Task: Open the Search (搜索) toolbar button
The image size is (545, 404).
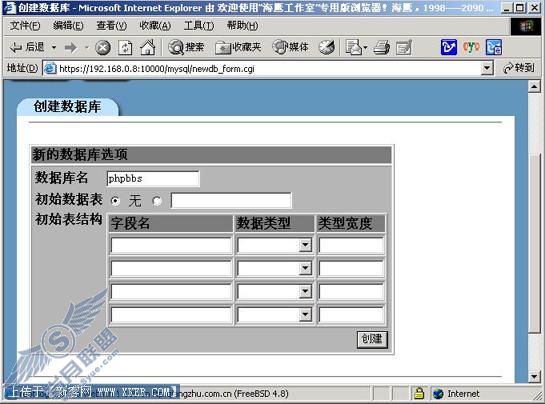Action: 186,47
